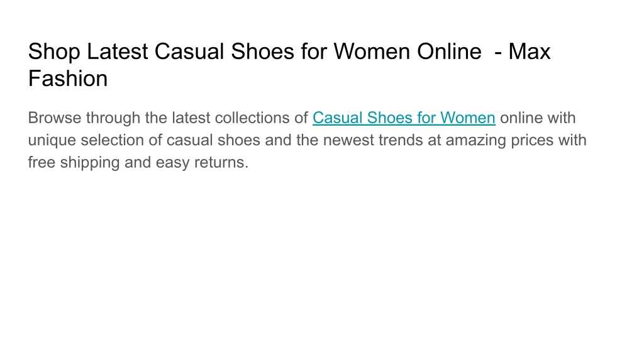Open the Casual Shoes for Women link
Image resolution: width=644 pixels, height=362 pixels.
[404, 118]
